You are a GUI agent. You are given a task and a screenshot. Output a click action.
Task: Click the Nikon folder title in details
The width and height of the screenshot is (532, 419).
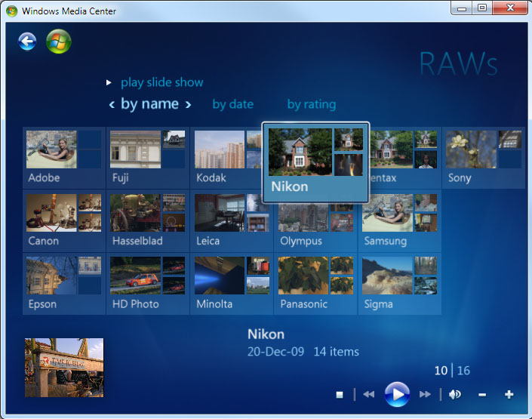[266, 334]
